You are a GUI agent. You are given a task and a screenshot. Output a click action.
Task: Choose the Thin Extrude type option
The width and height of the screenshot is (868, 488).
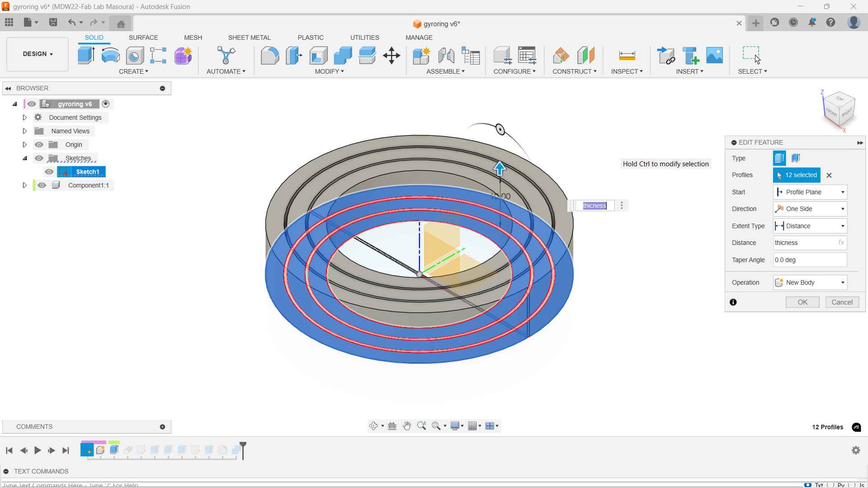(796, 158)
